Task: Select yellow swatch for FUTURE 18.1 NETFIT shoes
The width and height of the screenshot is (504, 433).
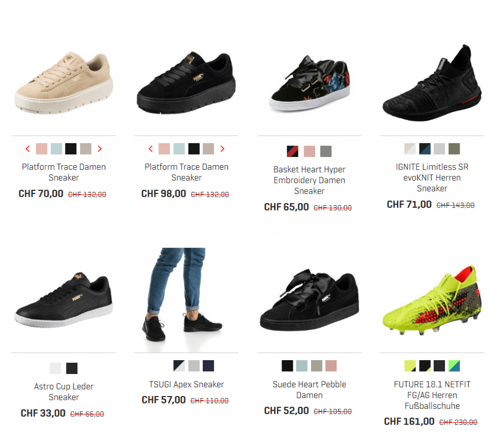Action: (410, 366)
